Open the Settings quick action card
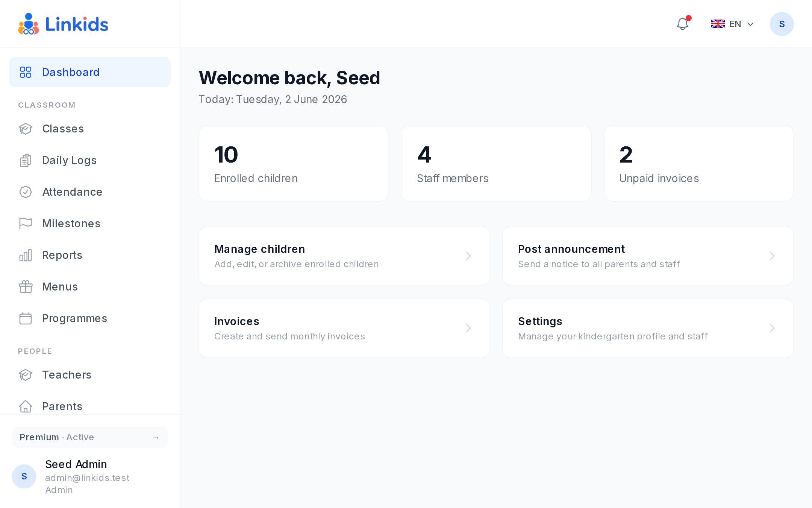812x508 pixels. click(648, 328)
